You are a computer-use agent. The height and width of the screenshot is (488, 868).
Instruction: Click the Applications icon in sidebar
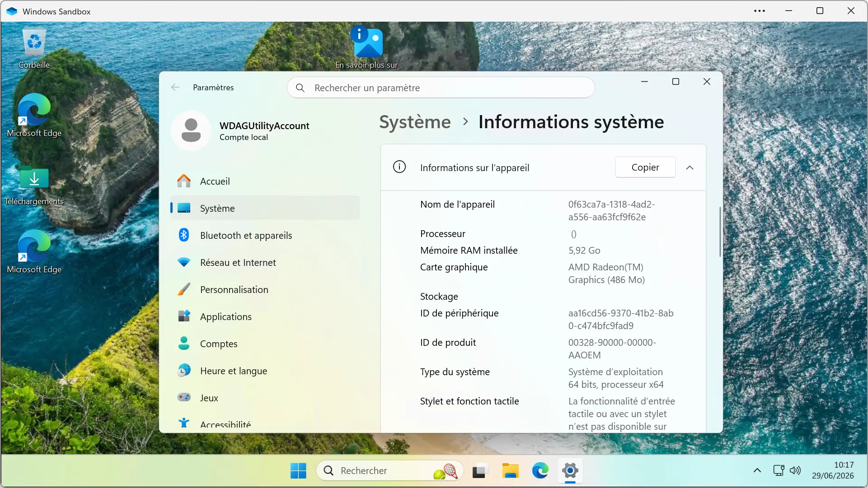tap(184, 316)
